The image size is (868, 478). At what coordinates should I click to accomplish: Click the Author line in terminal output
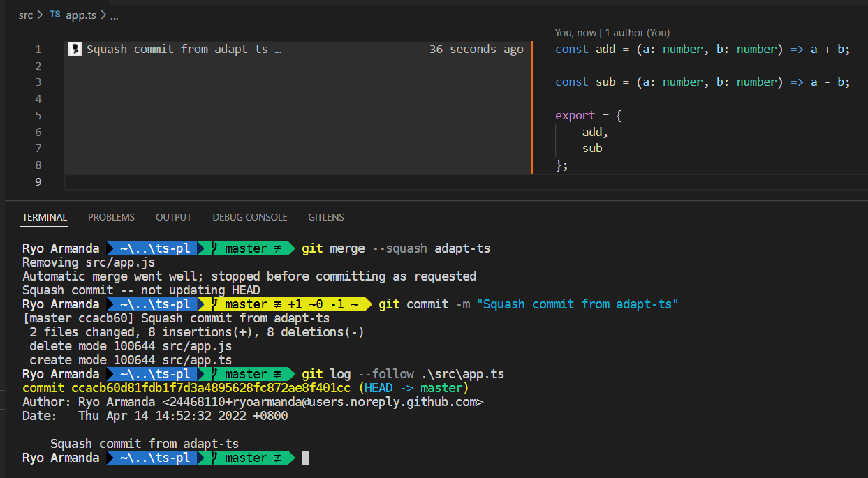(253, 402)
